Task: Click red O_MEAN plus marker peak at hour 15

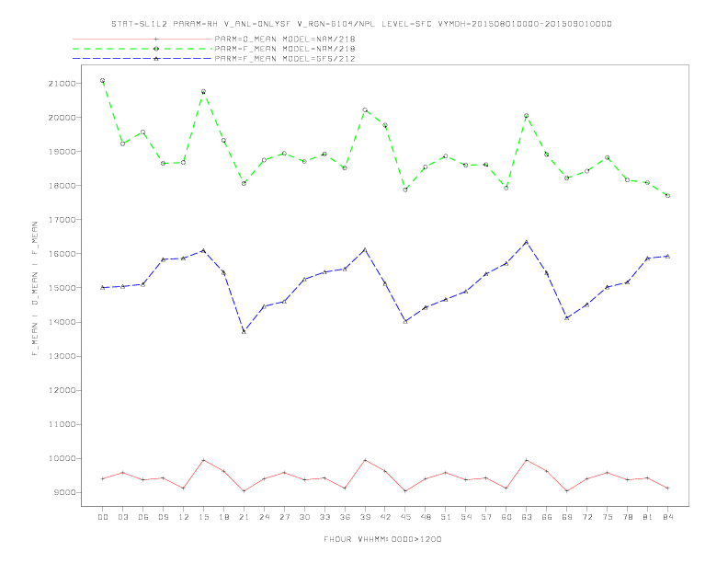Action: (203, 460)
